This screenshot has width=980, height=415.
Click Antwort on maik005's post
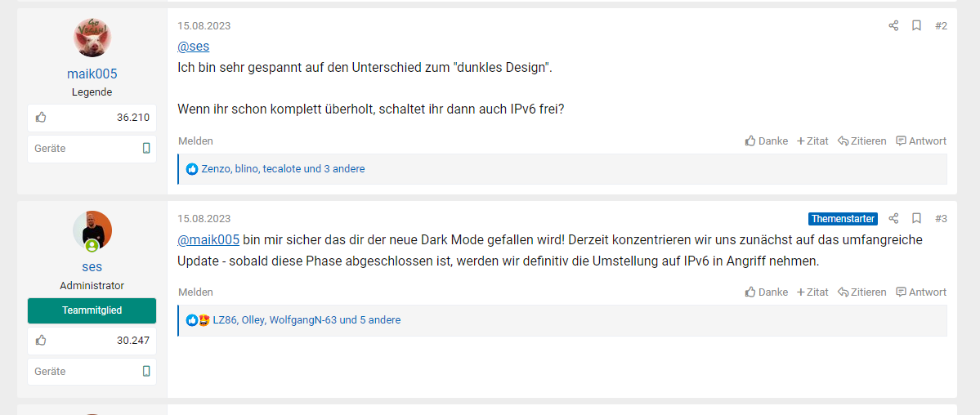921,141
